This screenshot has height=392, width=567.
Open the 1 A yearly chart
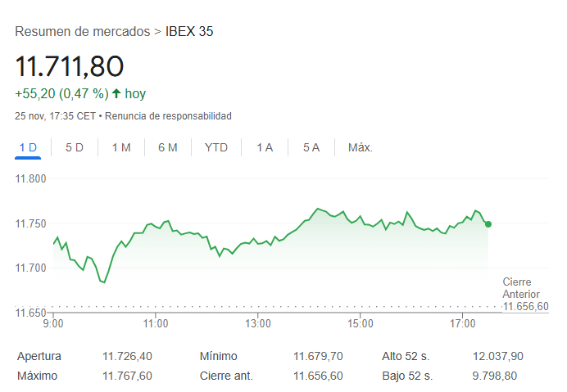pyautogui.click(x=265, y=147)
